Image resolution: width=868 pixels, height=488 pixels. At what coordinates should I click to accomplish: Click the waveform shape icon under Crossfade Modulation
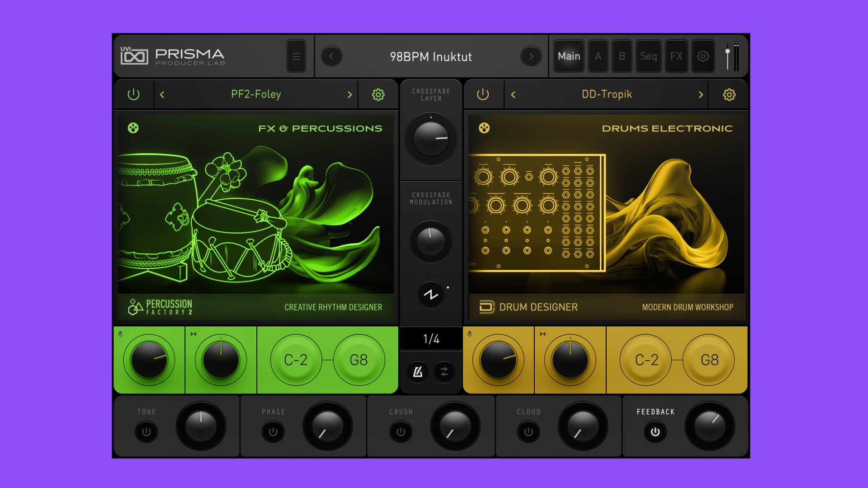[x=430, y=294]
